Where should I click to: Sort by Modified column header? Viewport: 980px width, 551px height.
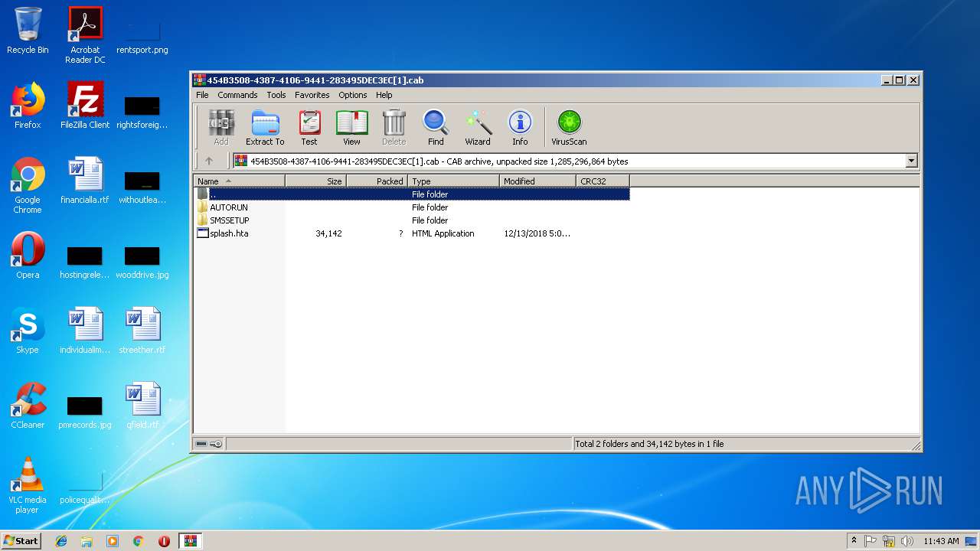(537, 181)
